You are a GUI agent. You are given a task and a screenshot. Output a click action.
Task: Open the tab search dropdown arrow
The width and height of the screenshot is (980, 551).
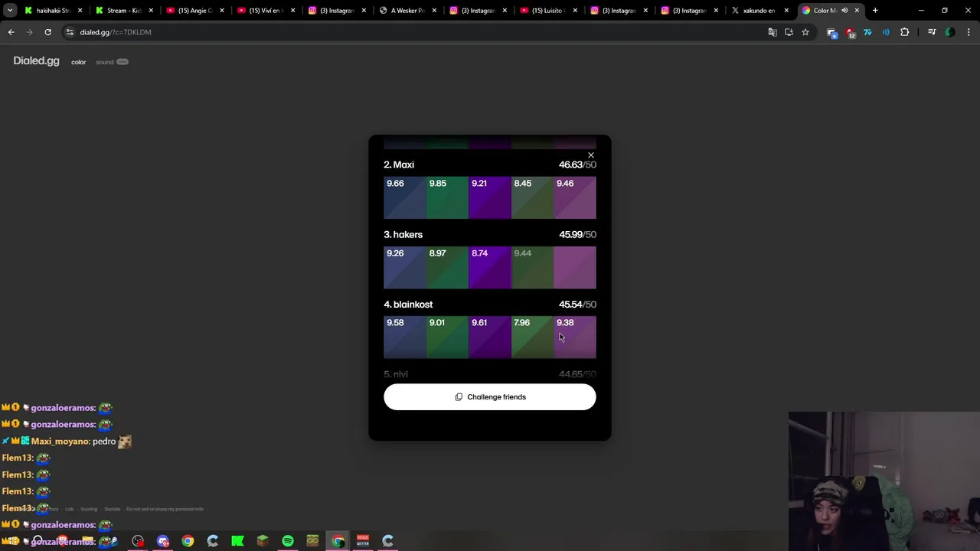click(10, 11)
